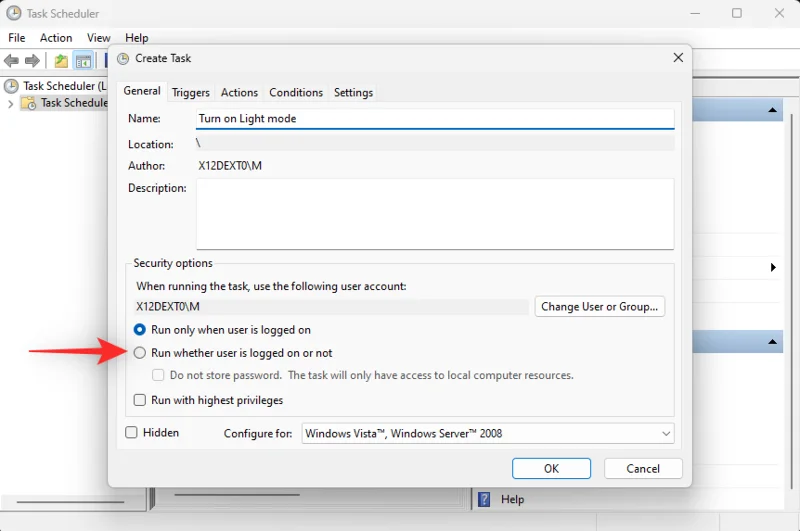Screen dimensions: 800x531
Task: Click the Cancel button
Action: [x=643, y=468]
